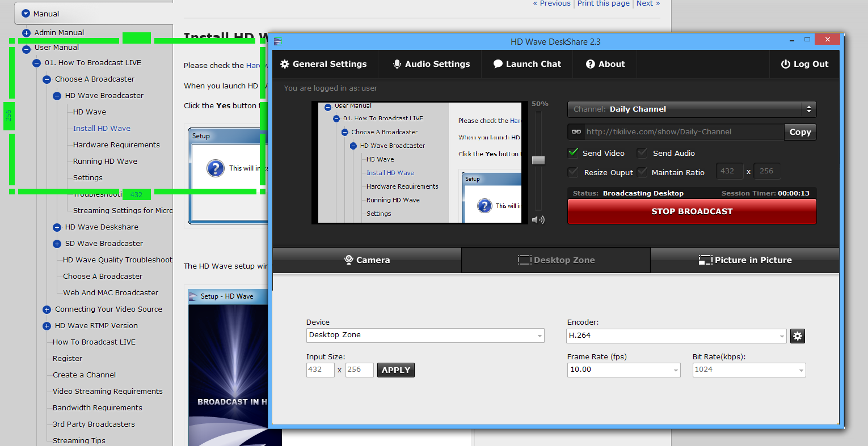The image size is (868, 446).
Task: Click the Desktop Zone dashed-frame icon
Action: (524, 260)
